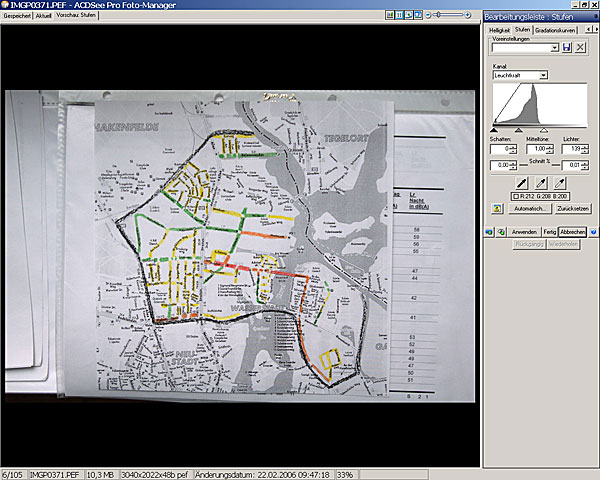The width and height of the screenshot is (600, 480).
Task: Click the black point eyedropper
Action: [522, 183]
